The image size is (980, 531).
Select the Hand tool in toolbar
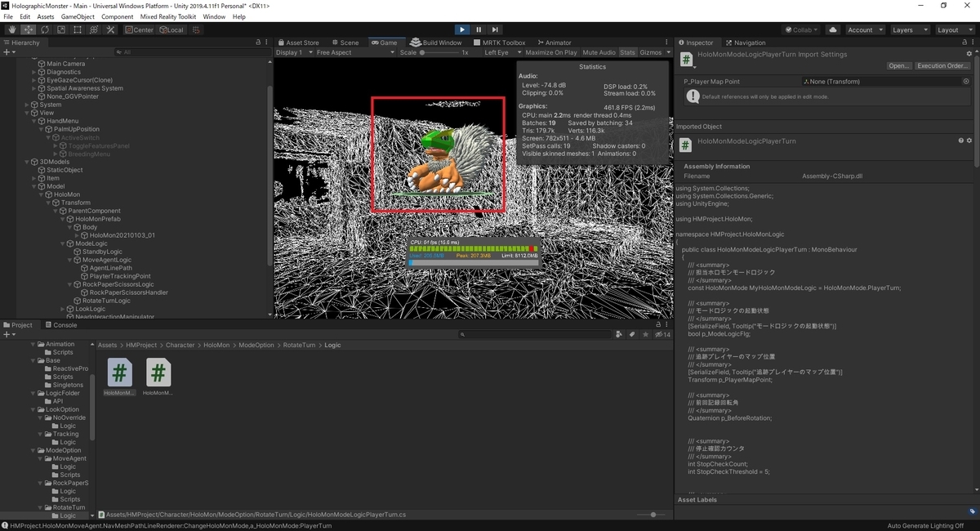point(11,29)
